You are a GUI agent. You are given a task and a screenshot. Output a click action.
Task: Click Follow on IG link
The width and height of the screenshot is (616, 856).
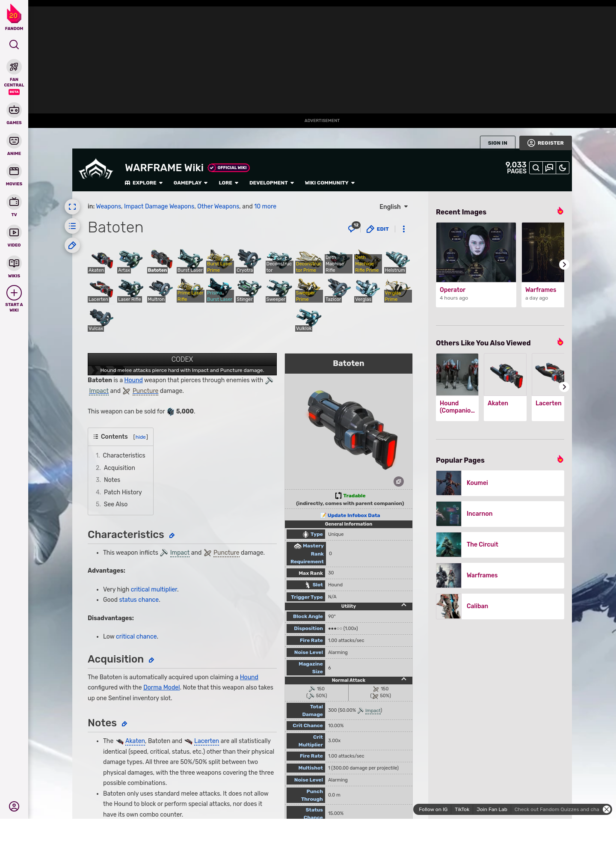click(x=433, y=809)
